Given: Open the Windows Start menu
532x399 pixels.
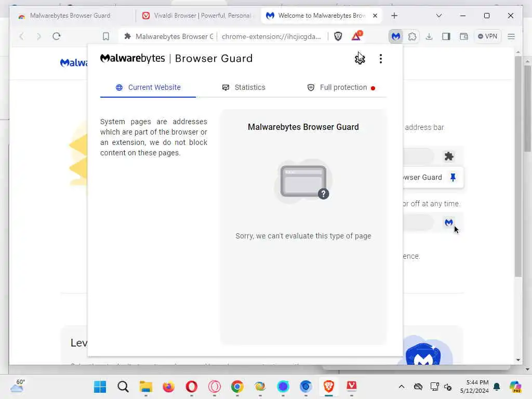Looking at the screenshot, I should [100, 387].
